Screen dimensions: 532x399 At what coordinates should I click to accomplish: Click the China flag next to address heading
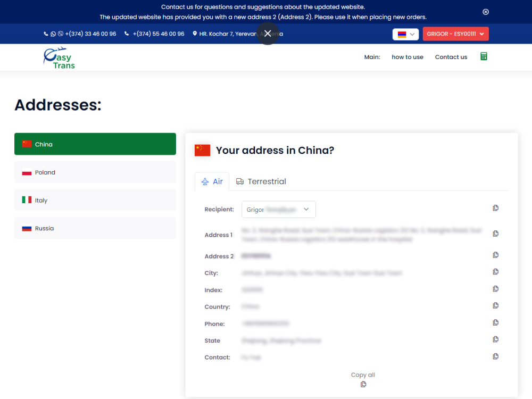pos(202,151)
